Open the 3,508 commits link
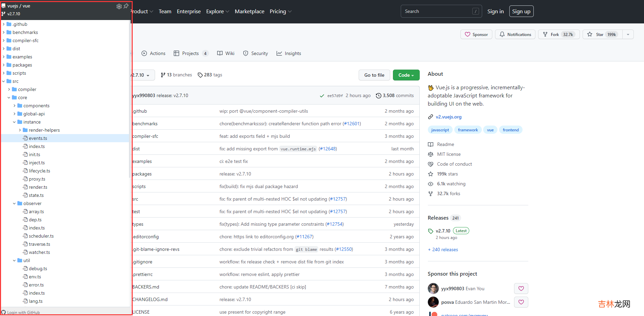644x316 pixels. [x=395, y=96]
